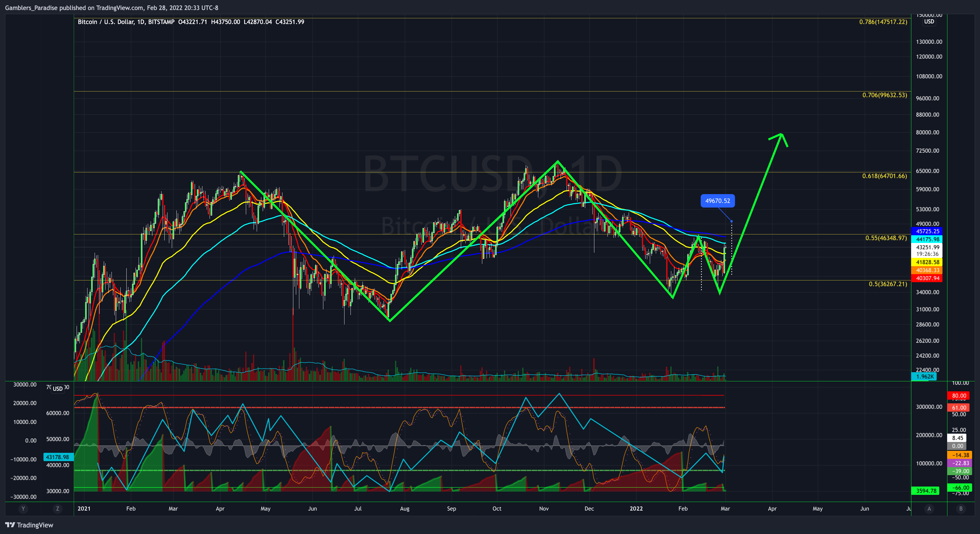
Task: Click the green -39.00 indicator tag
Action: [959, 471]
